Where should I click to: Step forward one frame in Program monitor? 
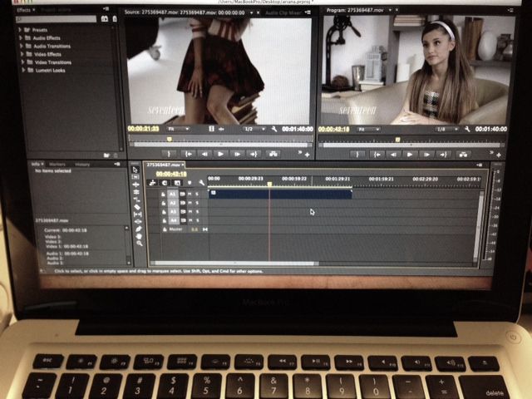426,155
